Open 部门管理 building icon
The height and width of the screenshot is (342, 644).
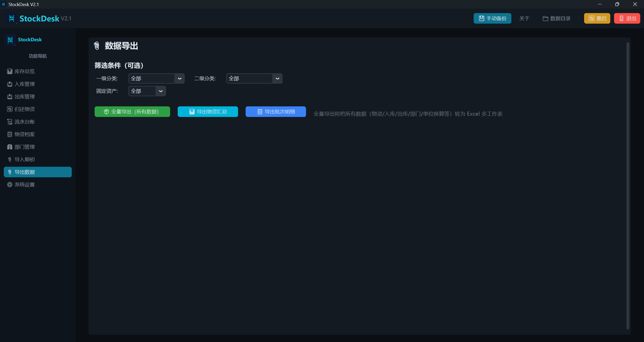pyautogui.click(x=10, y=147)
